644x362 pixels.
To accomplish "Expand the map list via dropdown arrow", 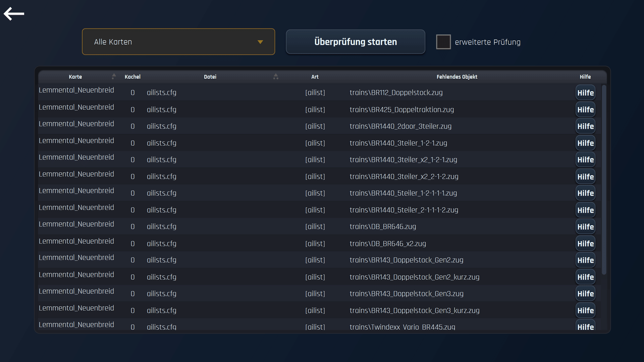I will 260,42.
